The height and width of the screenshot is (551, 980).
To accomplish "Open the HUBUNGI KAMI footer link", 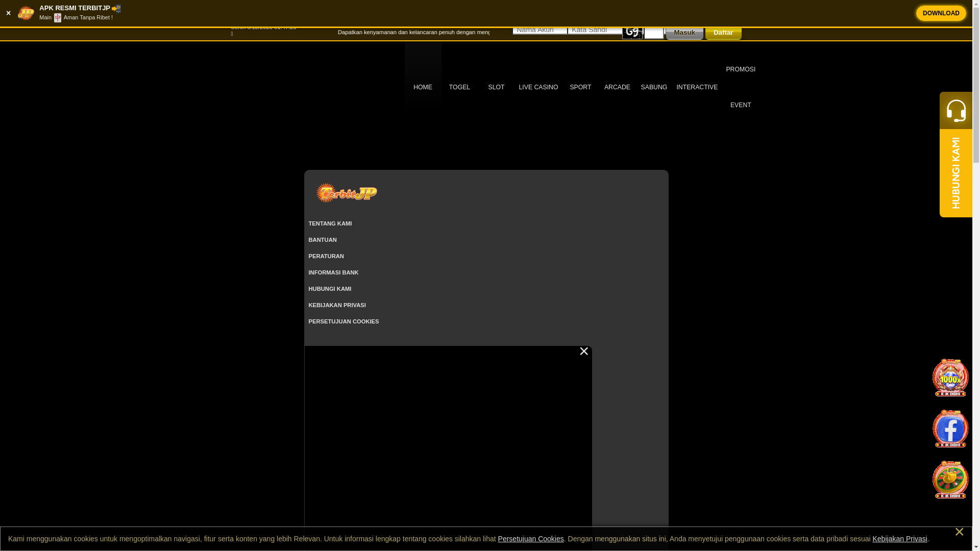I will (x=330, y=289).
